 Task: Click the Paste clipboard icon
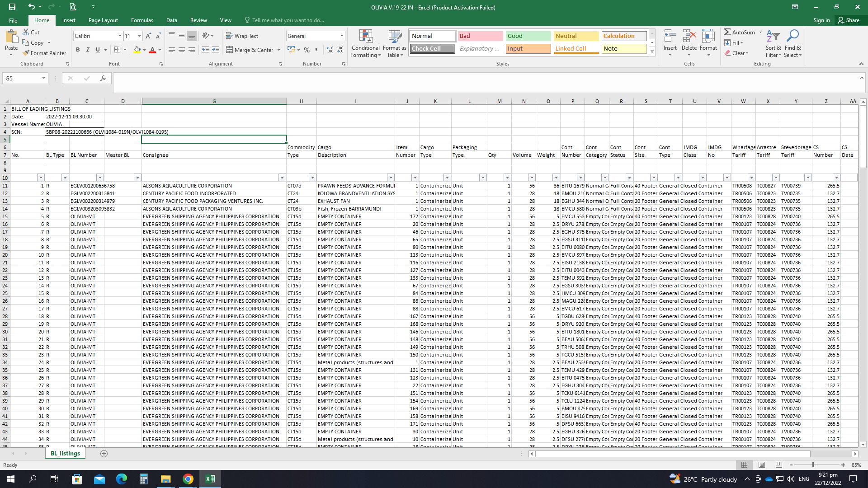11,37
